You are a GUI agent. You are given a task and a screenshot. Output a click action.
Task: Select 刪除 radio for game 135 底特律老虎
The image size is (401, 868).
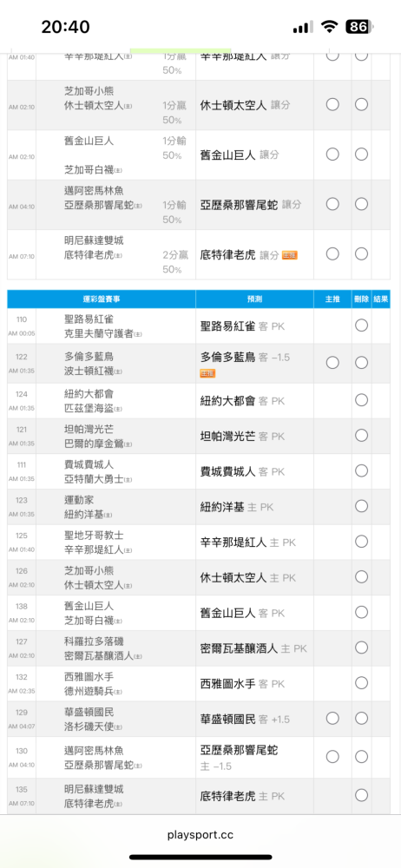[x=362, y=795]
